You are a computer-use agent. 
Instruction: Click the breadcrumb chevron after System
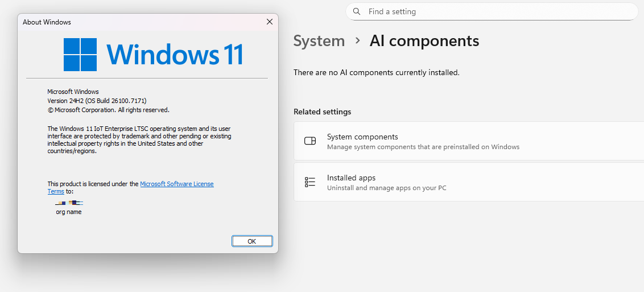click(x=358, y=40)
